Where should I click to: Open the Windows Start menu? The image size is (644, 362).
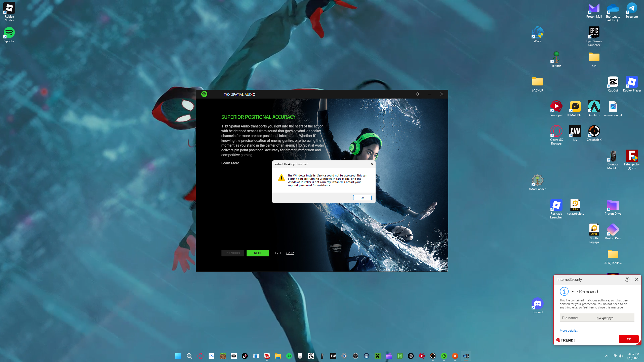tap(178, 356)
